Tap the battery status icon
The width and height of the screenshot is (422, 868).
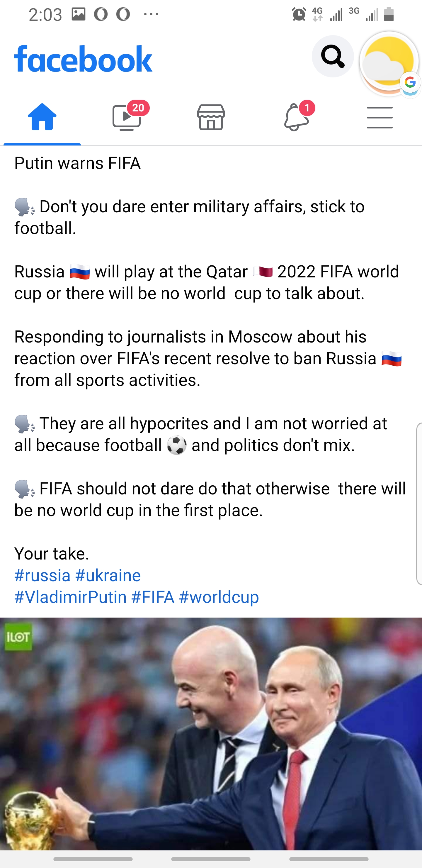point(389,14)
